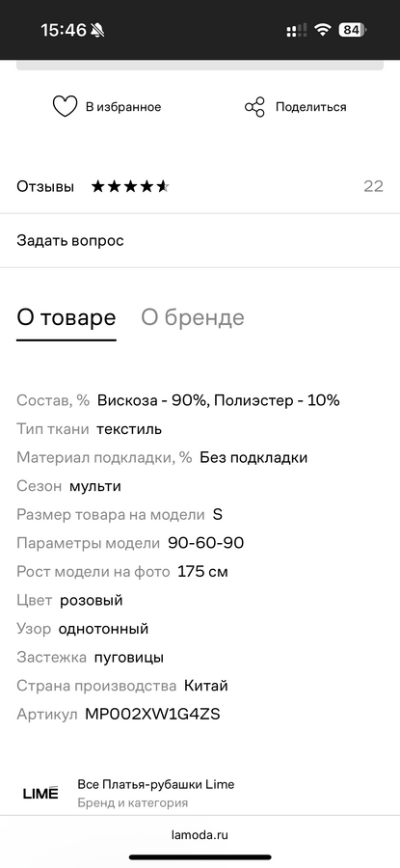400x868 pixels.
Task: Tap the Wi-Fi status icon
Action: (323, 30)
